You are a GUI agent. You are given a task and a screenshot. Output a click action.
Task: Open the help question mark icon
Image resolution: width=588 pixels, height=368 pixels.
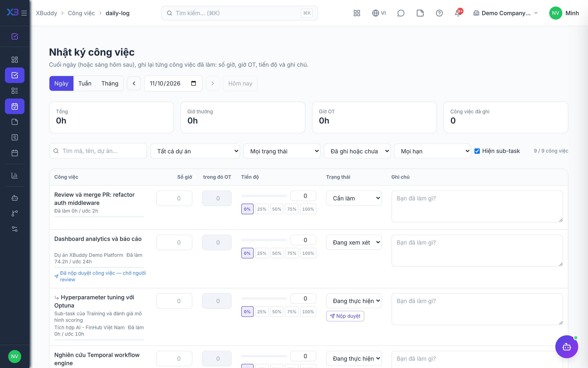point(439,13)
